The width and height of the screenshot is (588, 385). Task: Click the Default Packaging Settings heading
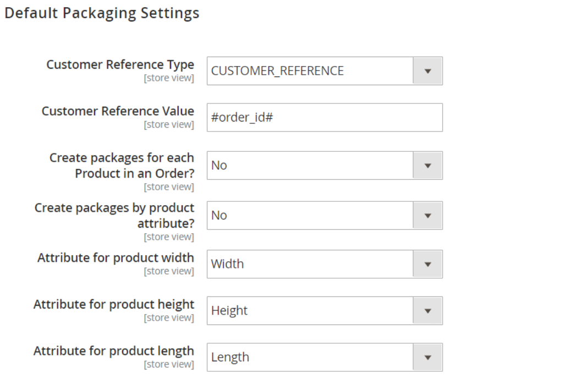point(102,13)
